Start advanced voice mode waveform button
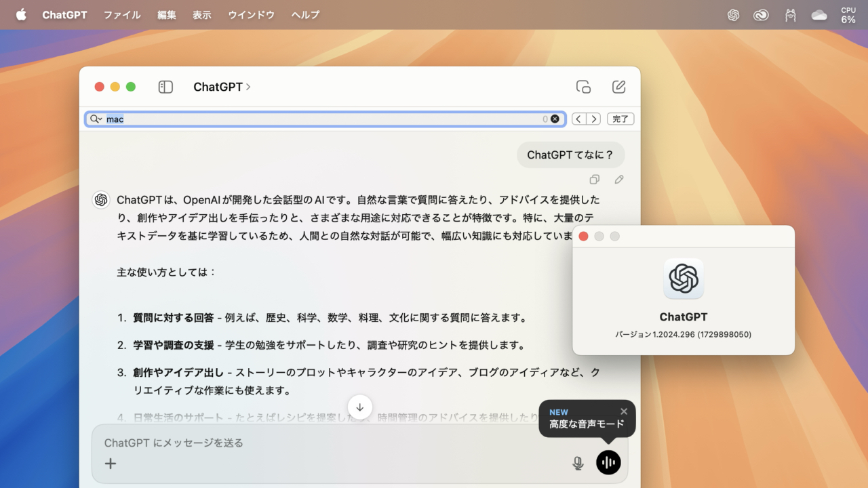Image resolution: width=868 pixels, height=488 pixels. [608, 462]
